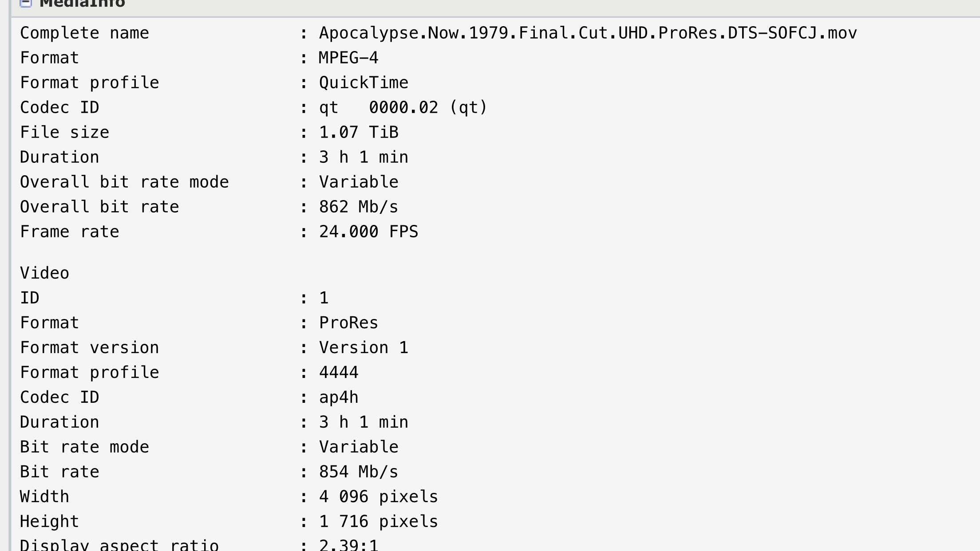Click the MediaInfo header title
The image size is (980, 551).
[83, 4]
